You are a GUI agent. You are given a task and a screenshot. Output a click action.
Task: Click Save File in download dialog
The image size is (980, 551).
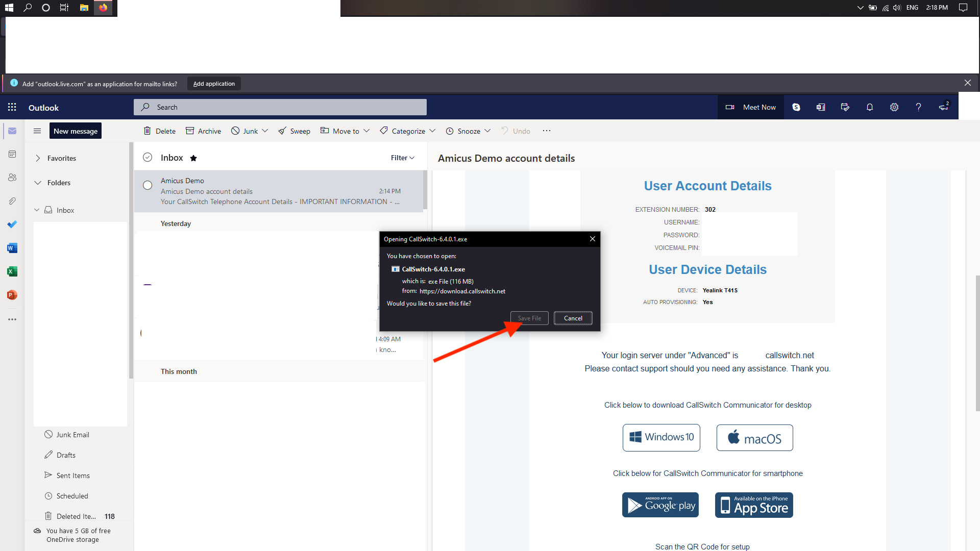click(x=529, y=318)
